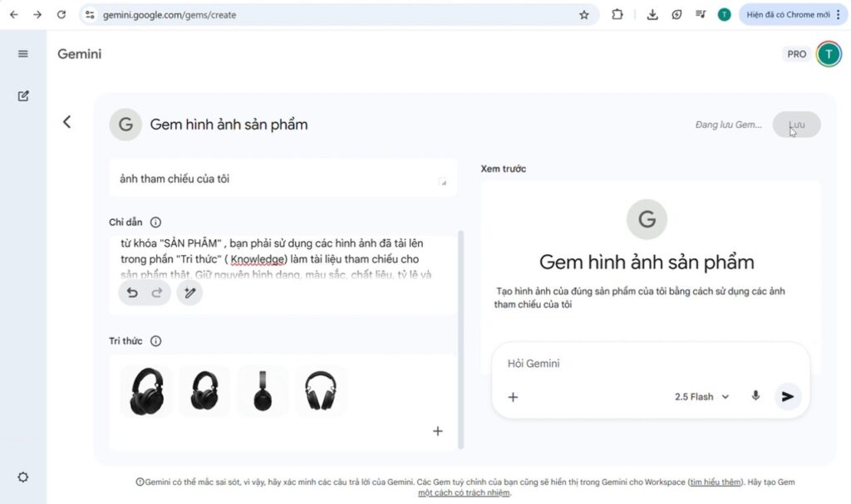851x504 pixels.
Task: Start a new chat from sidebar
Action: click(23, 96)
